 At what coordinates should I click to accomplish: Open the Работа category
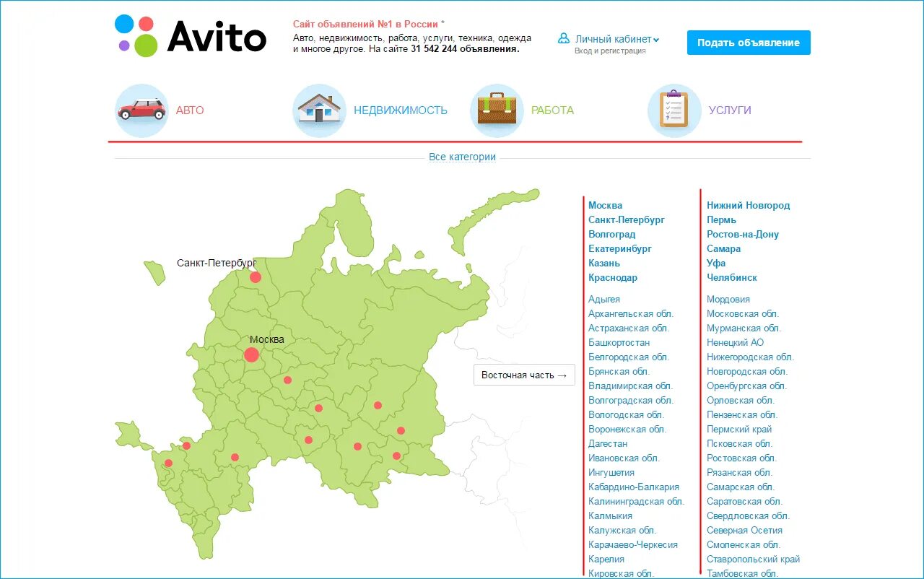pos(552,110)
